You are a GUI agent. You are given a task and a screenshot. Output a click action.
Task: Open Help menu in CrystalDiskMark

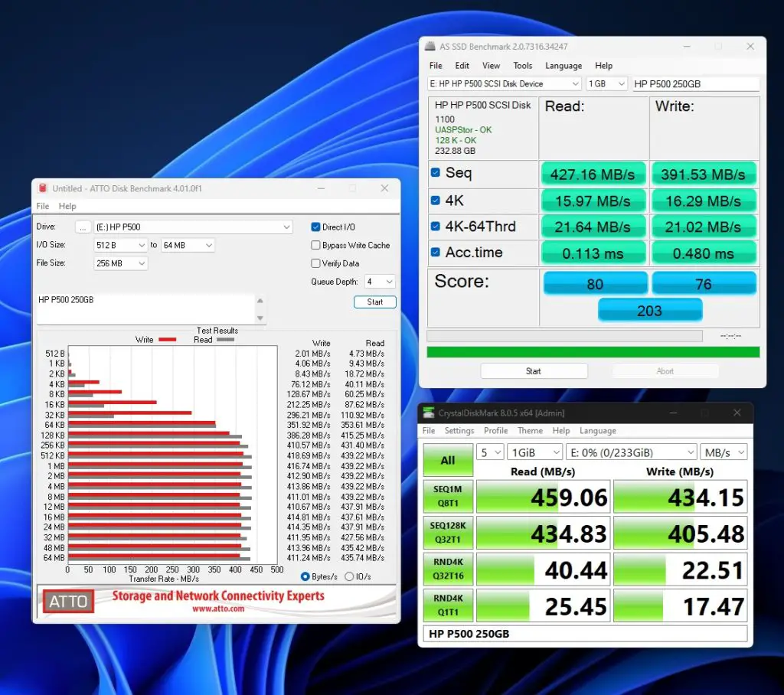(x=560, y=430)
